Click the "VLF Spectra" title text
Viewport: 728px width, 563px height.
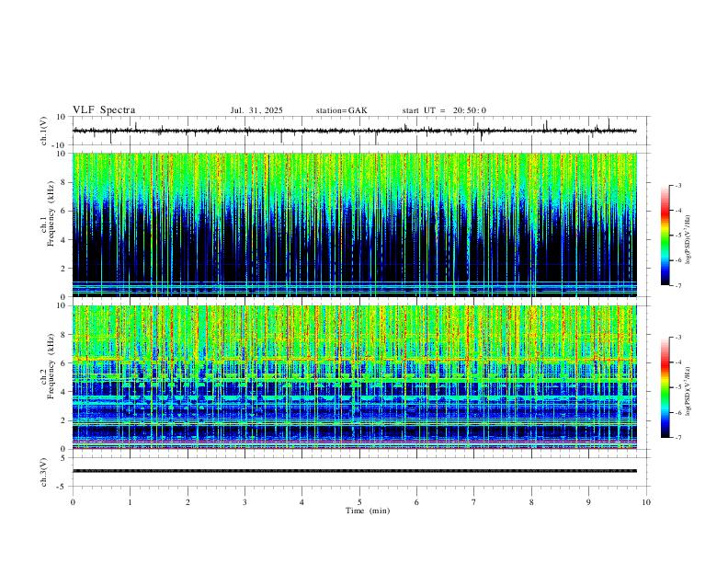click(x=104, y=110)
